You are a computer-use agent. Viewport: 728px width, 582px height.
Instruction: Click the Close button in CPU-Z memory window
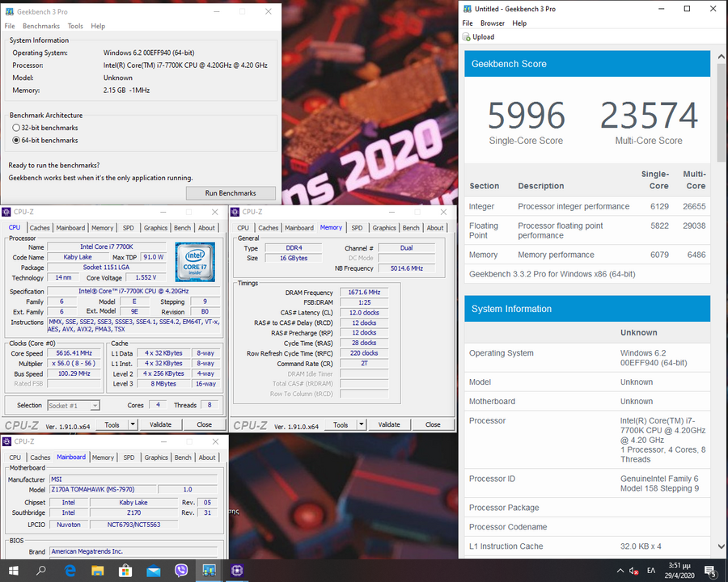click(x=433, y=424)
